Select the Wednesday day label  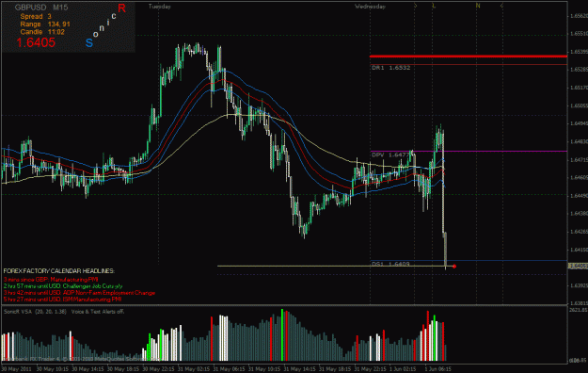370,7
